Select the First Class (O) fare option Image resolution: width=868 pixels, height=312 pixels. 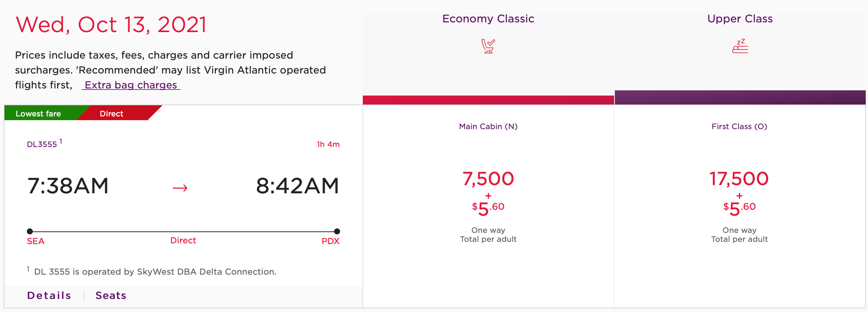click(739, 127)
